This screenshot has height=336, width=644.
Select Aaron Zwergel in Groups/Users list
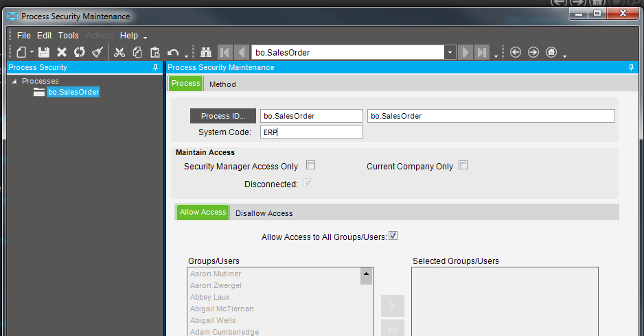(216, 285)
